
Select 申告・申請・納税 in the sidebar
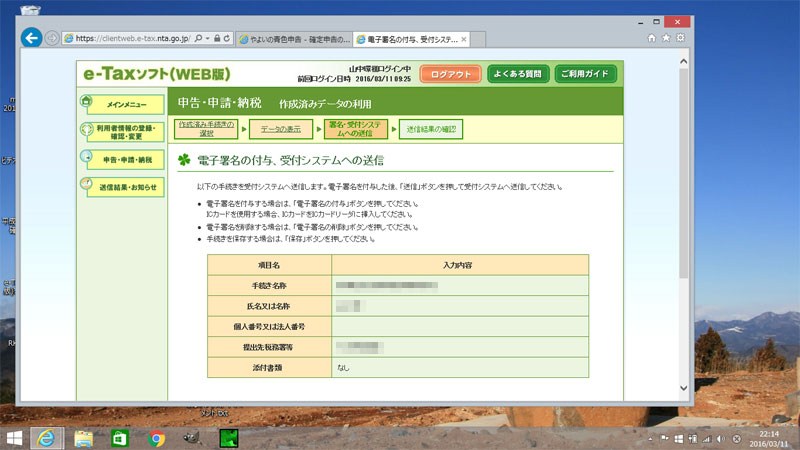point(122,159)
